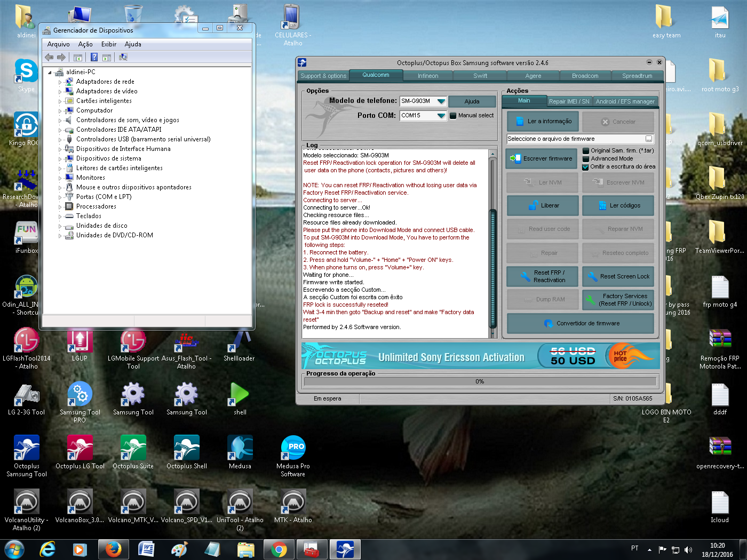Open Modelo de telefone dropdown

click(441, 101)
